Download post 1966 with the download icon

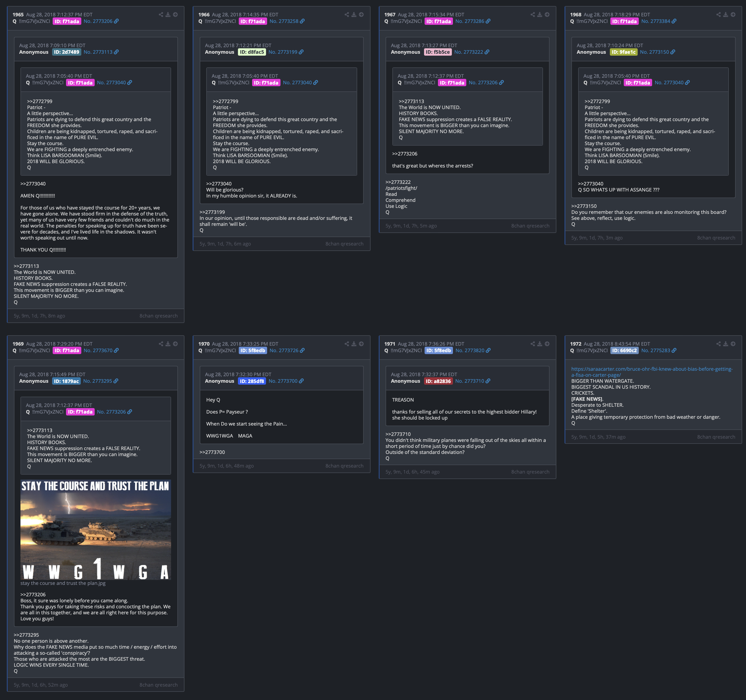[354, 15]
